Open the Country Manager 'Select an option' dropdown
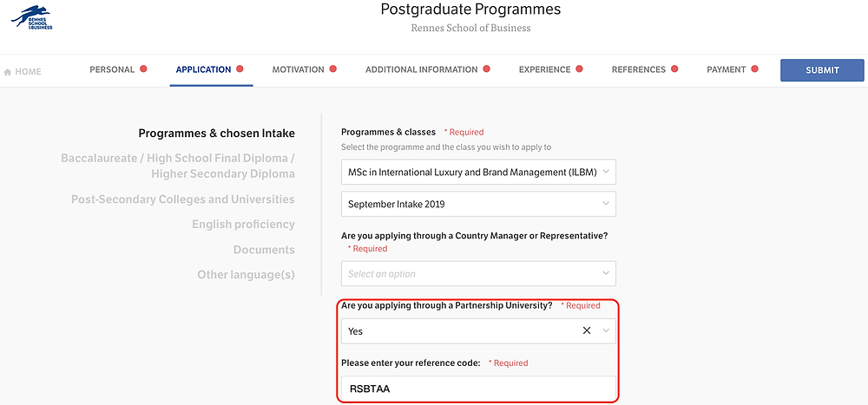The height and width of the screenshot is (405, 868). [x=478, y=274]
